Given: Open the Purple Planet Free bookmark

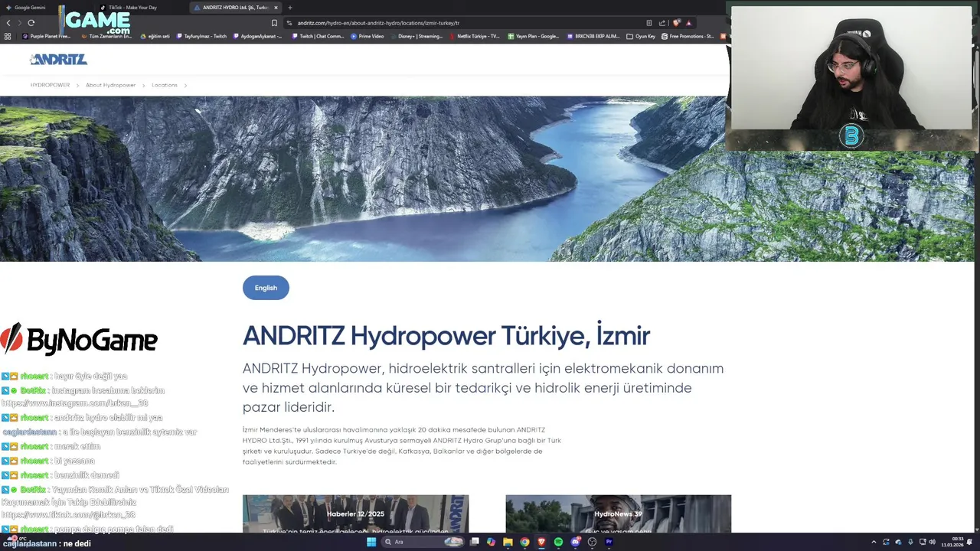Looking at the screenshot, I should (x=46, y=36).
